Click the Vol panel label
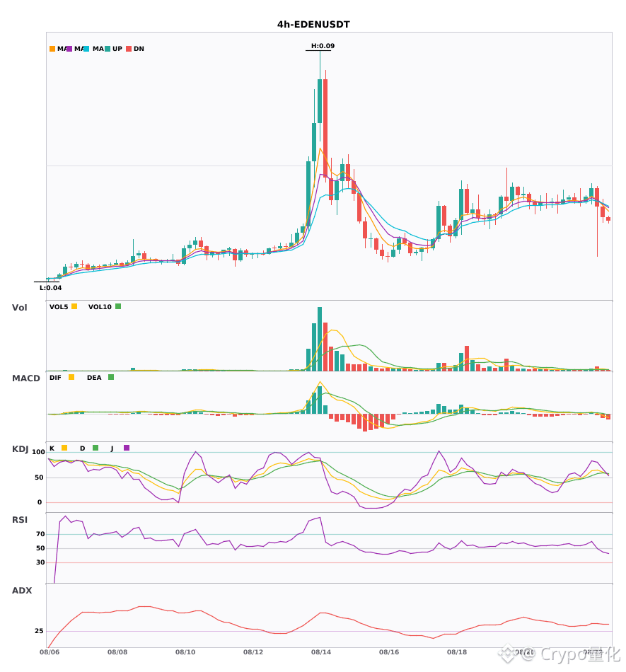Image resolution: width=626 pixels, height=672 pixels. 19,307
